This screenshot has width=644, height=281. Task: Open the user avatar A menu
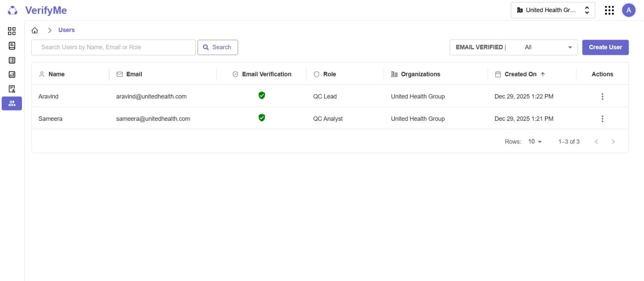pos(629,10)
